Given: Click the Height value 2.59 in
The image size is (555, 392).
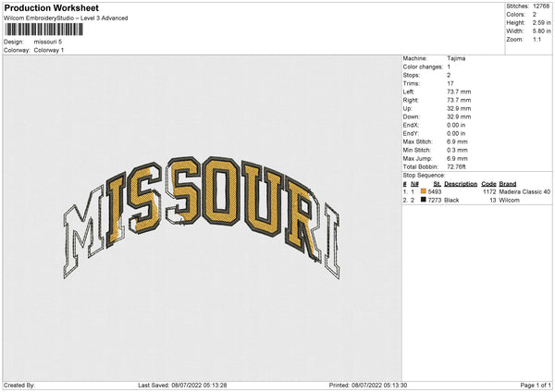Looking at the screenshot, I should point(541,22).
